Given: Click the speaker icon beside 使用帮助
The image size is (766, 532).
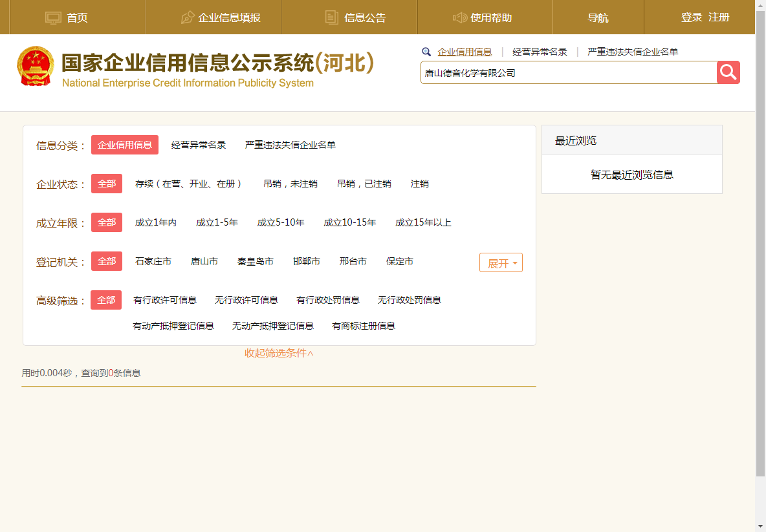Looking at the screenshot, I should coord(460,17).
